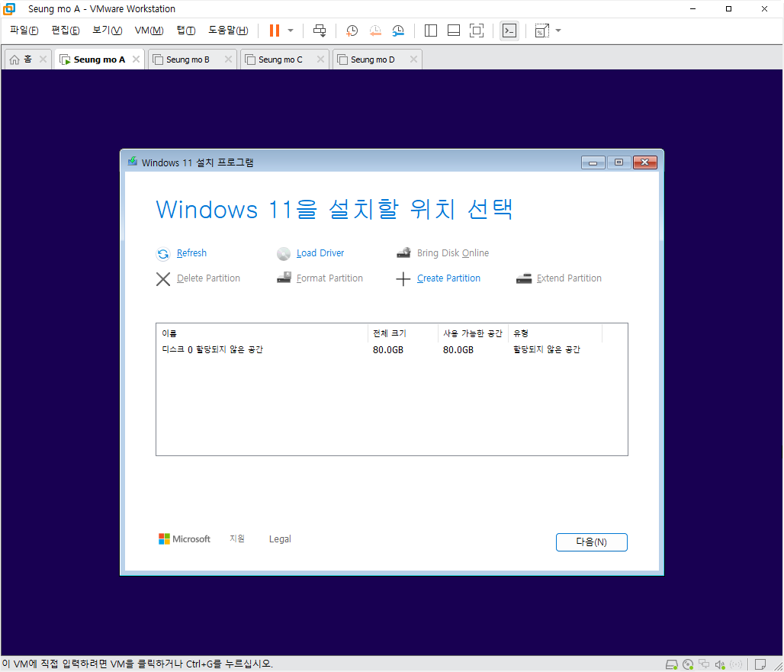Screen dimensions: 784x672
Task: Switch to the 홈 tab
Action: [22, 59]
